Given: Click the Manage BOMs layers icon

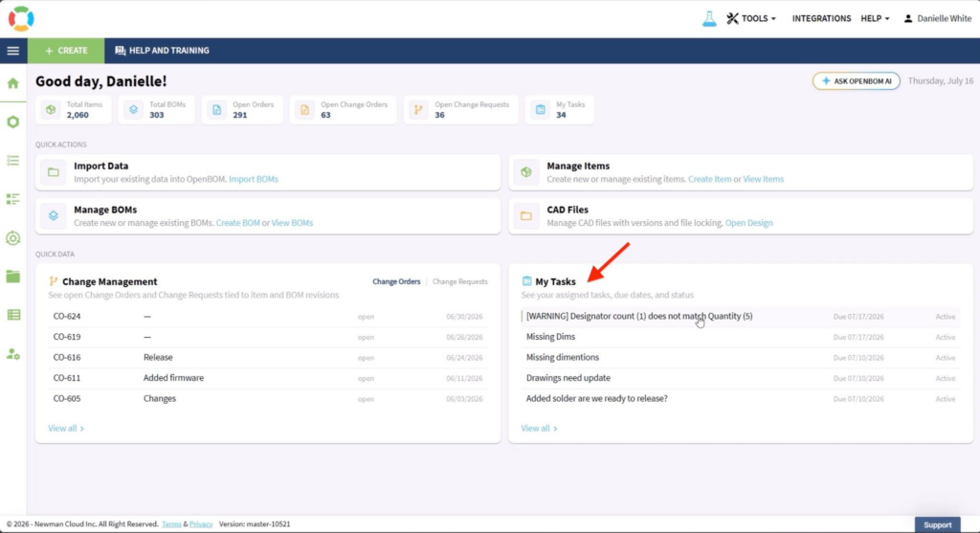Looking at the screenshot, I should coord(54,215).
